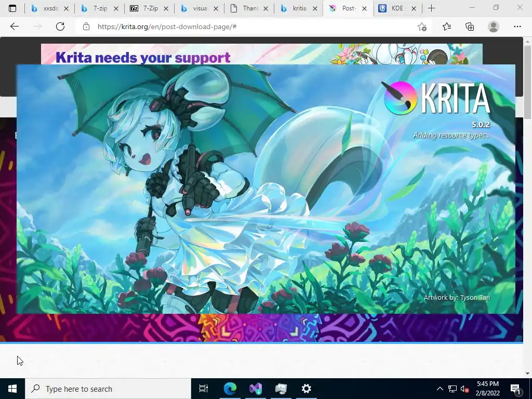Viewport: 532px width, 399px height.
Task: Click the Visual Studio Installer taskbar icon
Action: pos(256,389)
